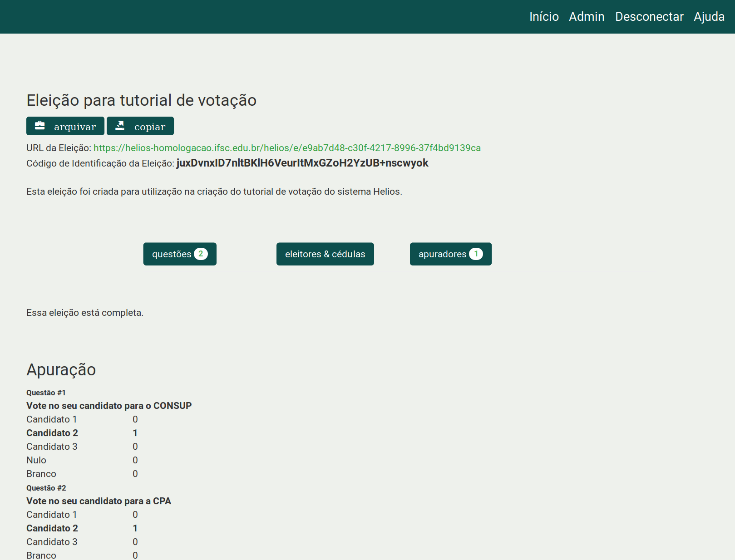This screenshot has height=560, width=735.
Task: Click the copy icon on copiar
Action: (x=120, y=126)
